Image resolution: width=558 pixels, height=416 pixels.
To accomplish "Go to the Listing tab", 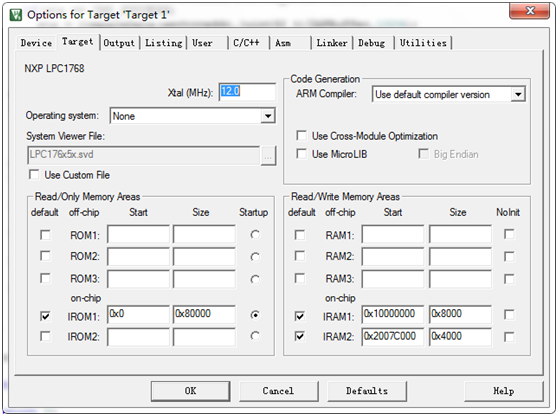I will point(163,43).
